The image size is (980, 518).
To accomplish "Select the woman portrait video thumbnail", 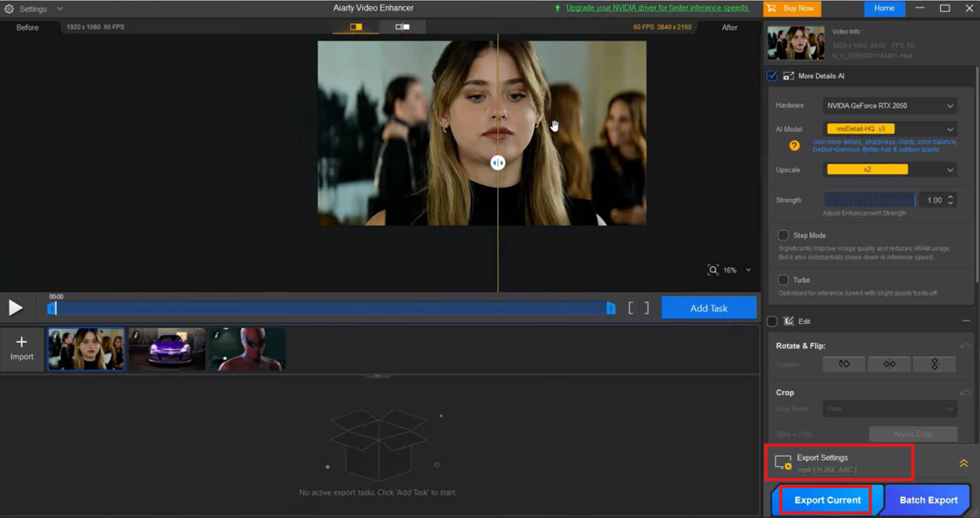I will click(86, 349).
